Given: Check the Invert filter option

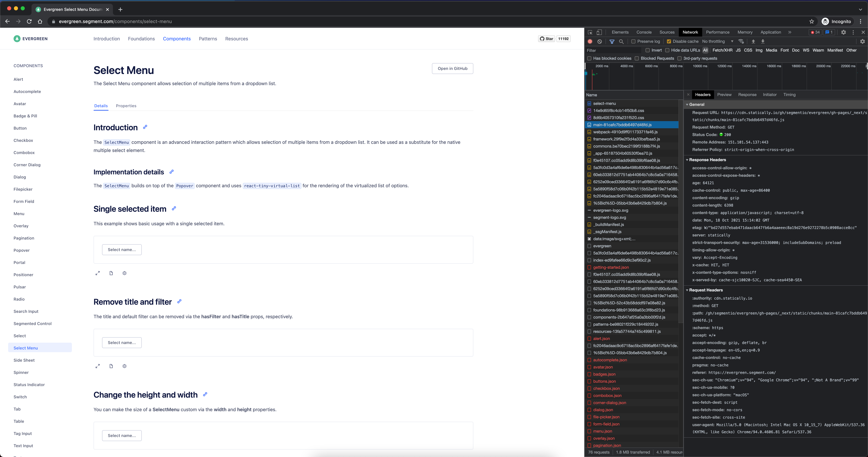Looking at the screenshot, I should [x=648, y=50].
